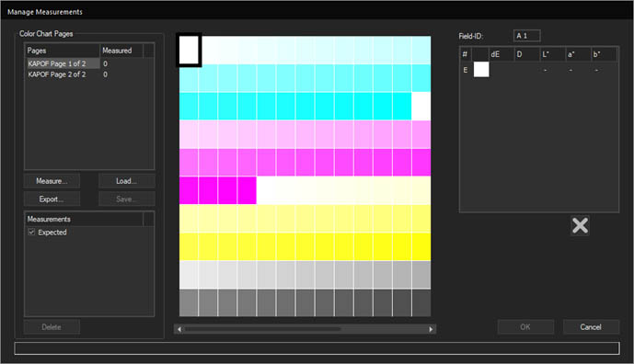Screen dimensions: 634x364
Task: Click the dE column header
Action: tap(501, 54)
